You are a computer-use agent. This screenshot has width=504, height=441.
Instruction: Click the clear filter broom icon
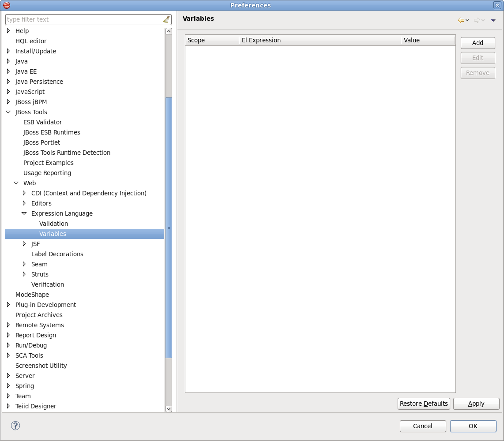click(166, 19)
